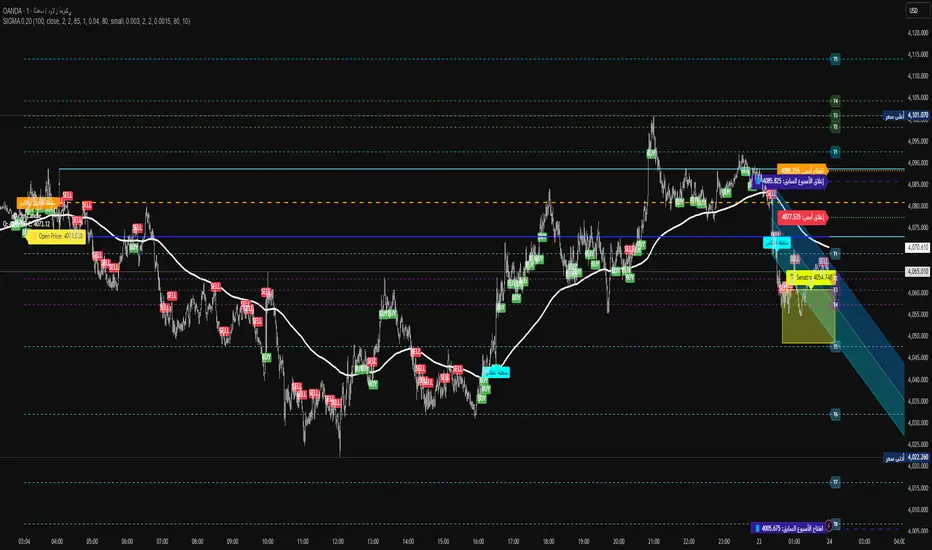
Task: Click the 4,120.000 price axis label
Action: [x=918, y=33]
